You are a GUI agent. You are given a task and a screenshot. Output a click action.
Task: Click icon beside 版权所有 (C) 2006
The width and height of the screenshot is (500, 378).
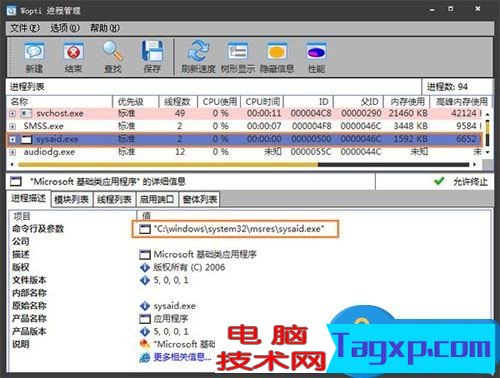[145, 267]
